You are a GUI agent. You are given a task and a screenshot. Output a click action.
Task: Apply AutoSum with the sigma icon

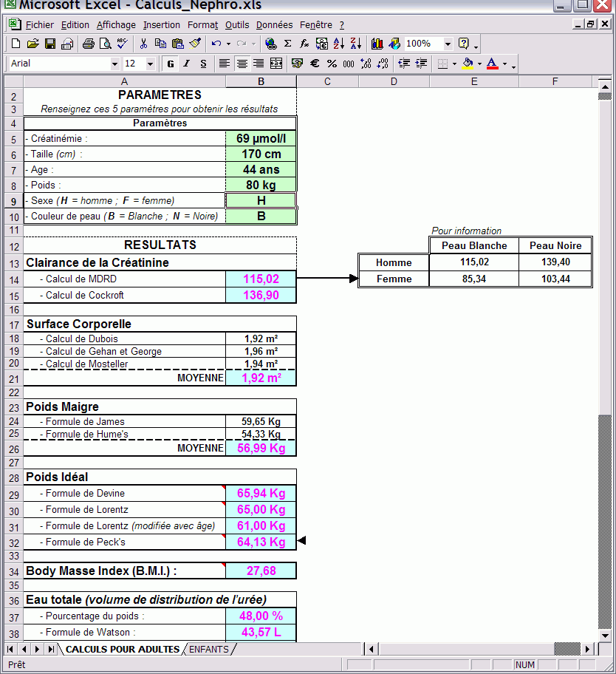[288, 44]
